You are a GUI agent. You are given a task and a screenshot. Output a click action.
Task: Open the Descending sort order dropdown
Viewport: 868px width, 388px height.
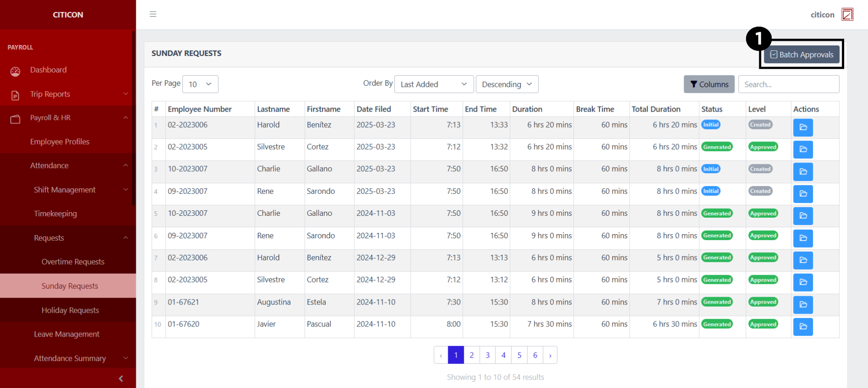coord(506,84)
